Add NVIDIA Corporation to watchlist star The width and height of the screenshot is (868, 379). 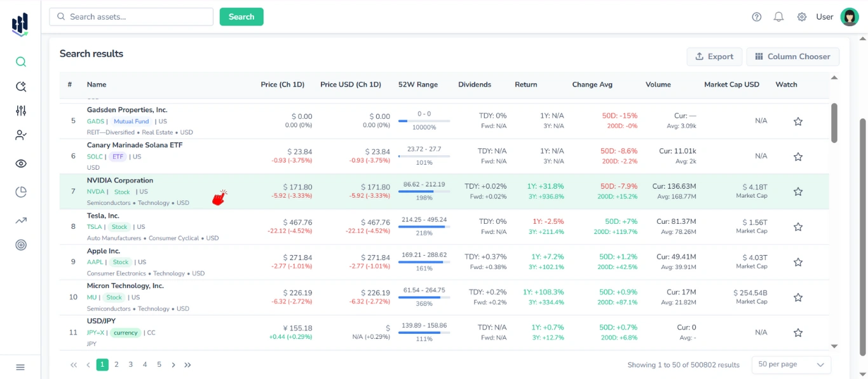click(797, 191)
